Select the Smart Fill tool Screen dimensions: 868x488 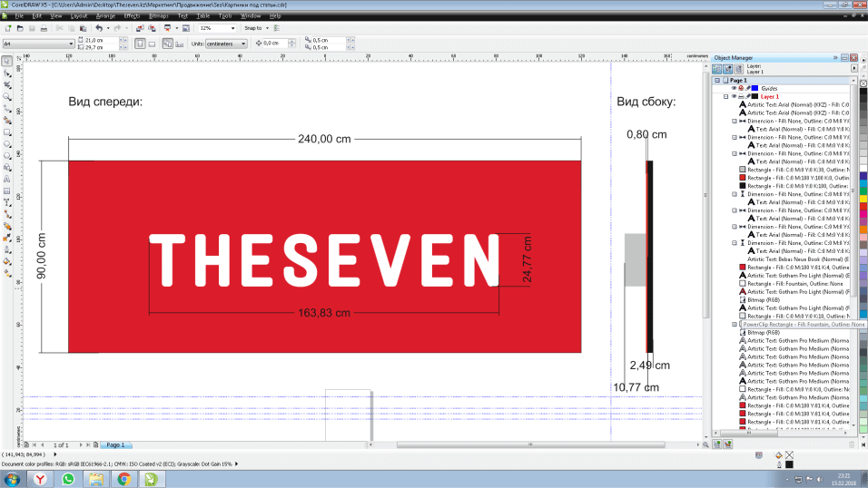pos(7,120)
